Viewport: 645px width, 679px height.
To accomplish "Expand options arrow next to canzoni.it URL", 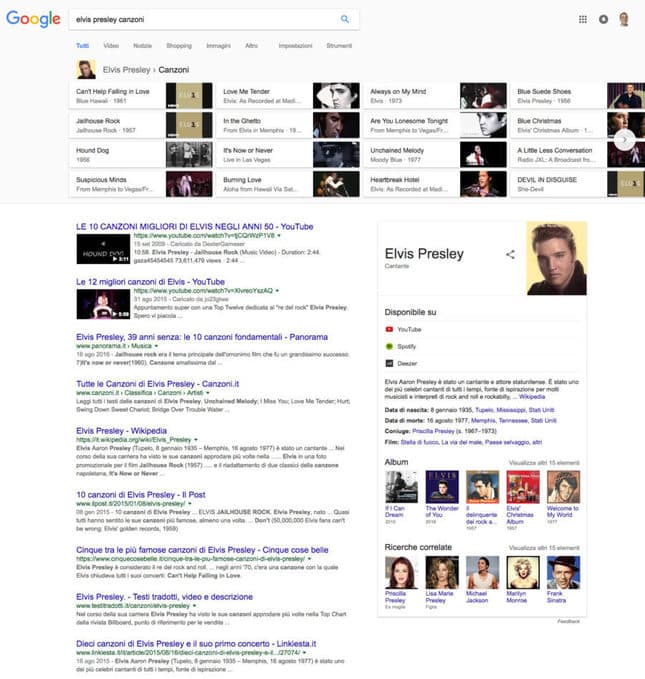I will point(208,393).
